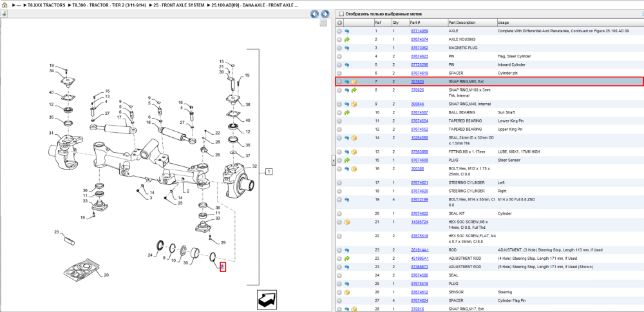Click package icon in SNAP RING,M40 row
The width and height of the screenshot is (644, 312).
click(354, 104)
